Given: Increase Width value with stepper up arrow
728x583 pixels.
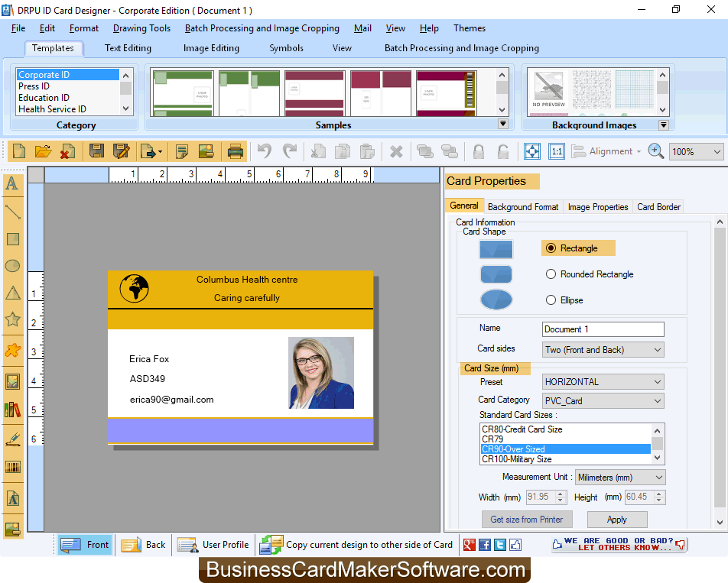Looking at the screenshot, I should (561, 494).
